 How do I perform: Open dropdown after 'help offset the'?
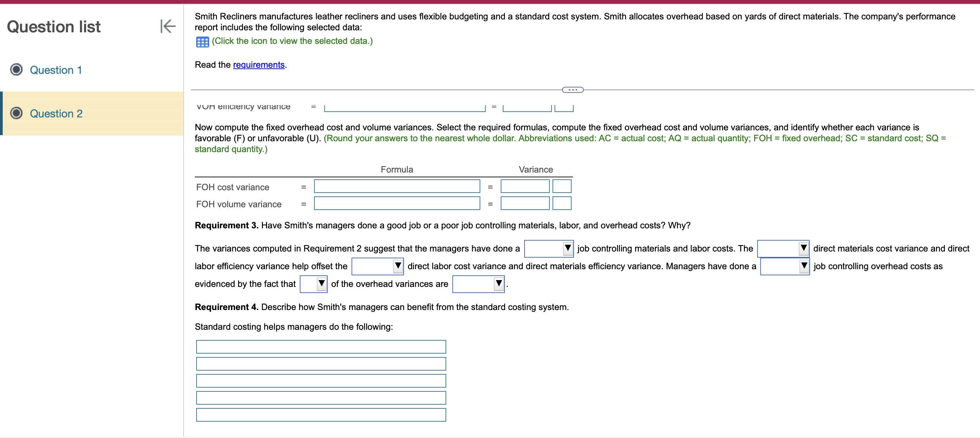click(x=377, y=266)
